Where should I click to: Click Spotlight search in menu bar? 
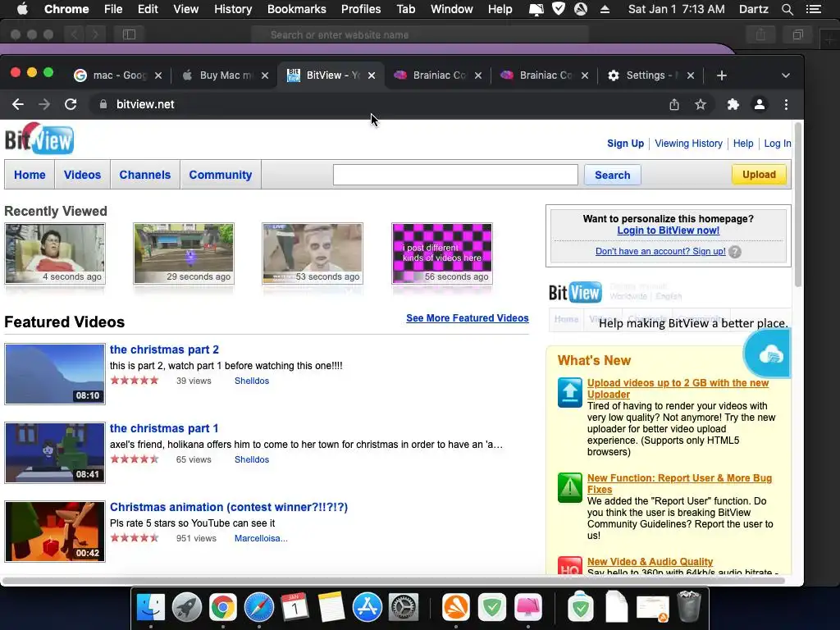(x=787, y=9)
